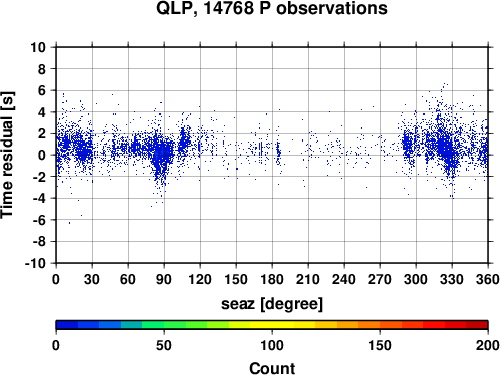Click the x-axis tick label 180

[x=272, y=279]
